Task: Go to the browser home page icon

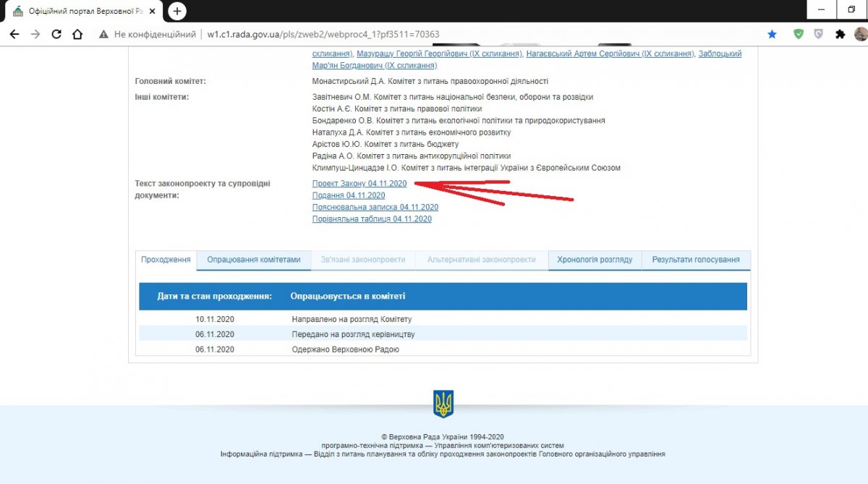Action: pos(77,34)
